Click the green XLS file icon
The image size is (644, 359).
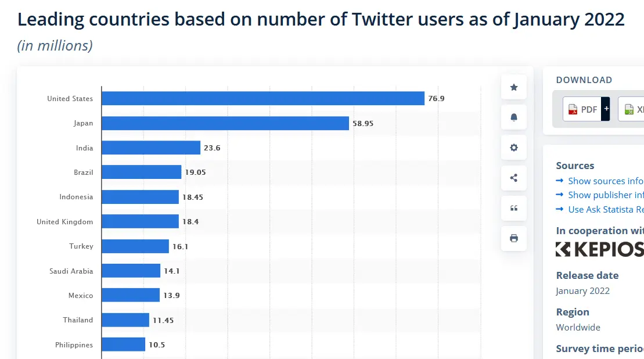point(628,109)
